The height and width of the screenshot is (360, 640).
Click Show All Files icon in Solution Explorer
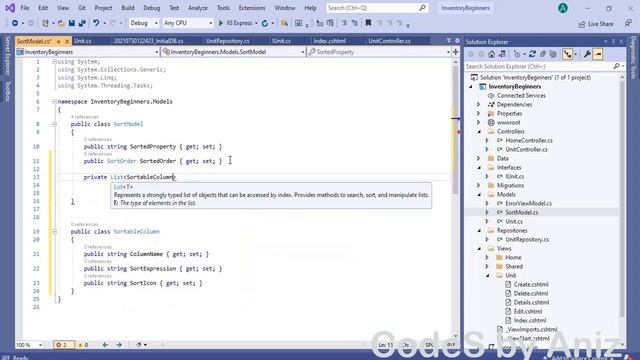pos(553,54)
